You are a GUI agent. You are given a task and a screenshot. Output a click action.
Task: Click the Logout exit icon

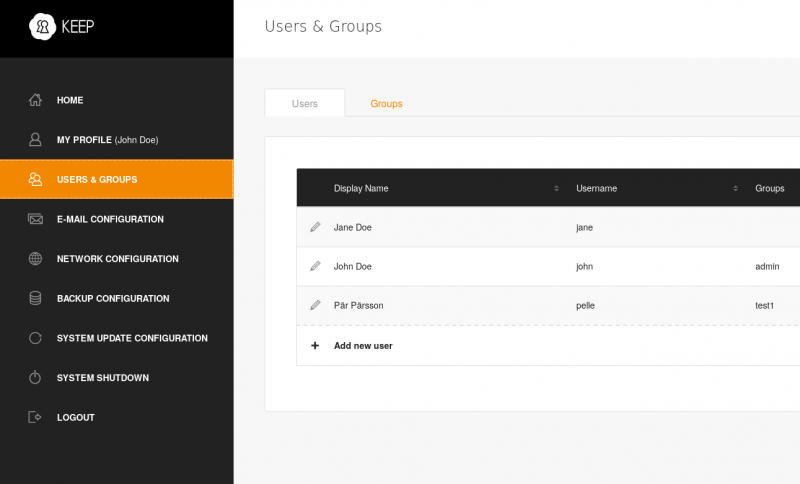pyautogui.click(x=35, y=417)
